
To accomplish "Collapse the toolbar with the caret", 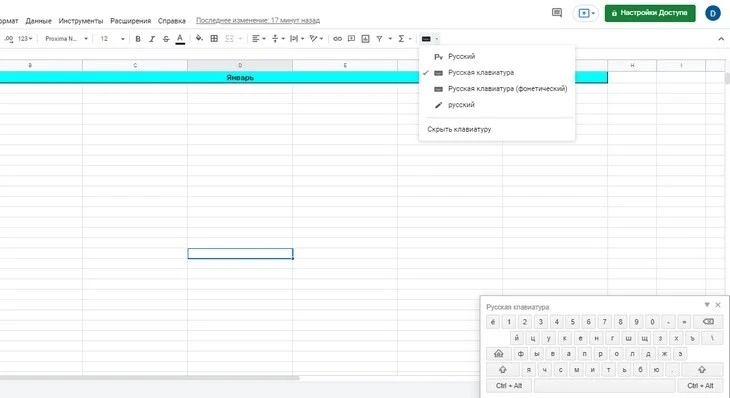I will 721,39.
